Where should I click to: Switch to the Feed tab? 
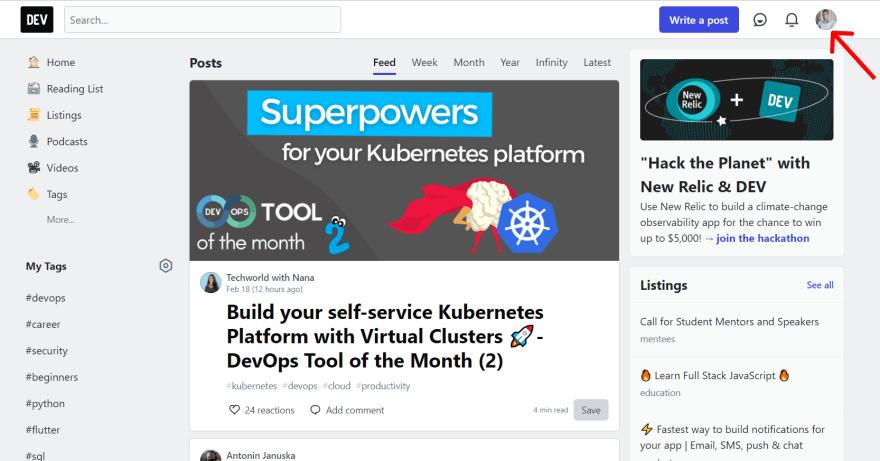point(384,62)
